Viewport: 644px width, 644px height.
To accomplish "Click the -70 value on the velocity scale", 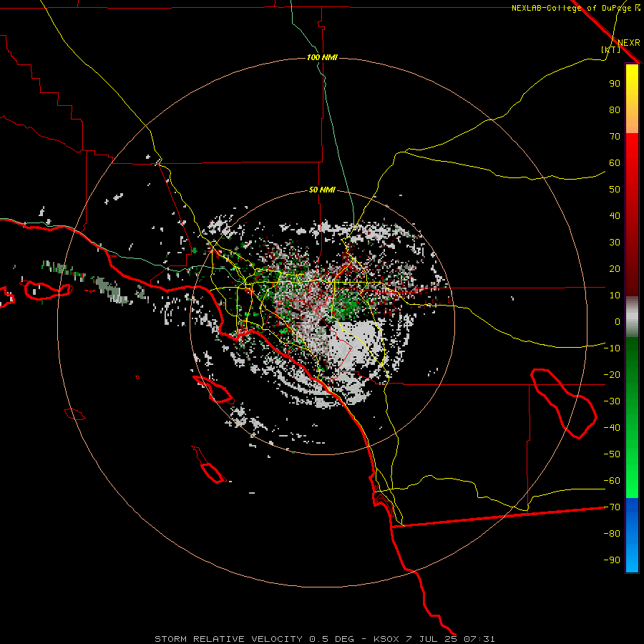I will 612,507.
